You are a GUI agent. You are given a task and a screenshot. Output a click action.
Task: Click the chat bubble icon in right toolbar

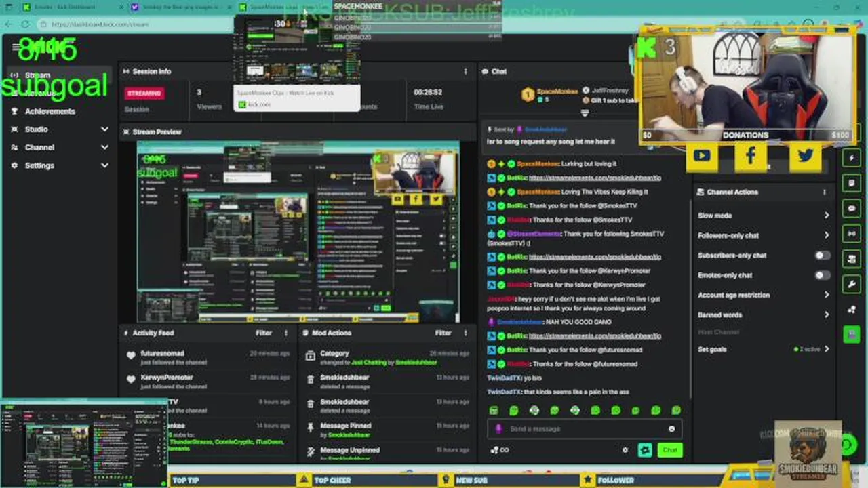[852, 208]
